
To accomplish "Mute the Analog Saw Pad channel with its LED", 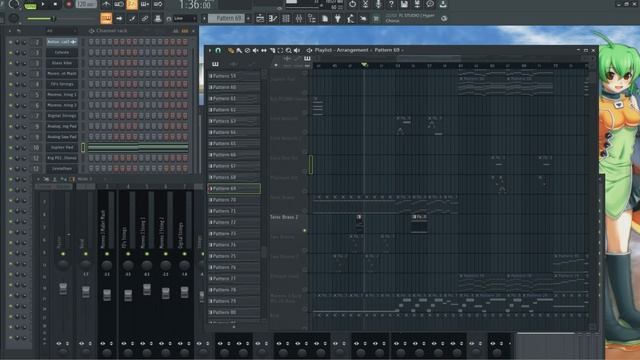I will point(11,137).
